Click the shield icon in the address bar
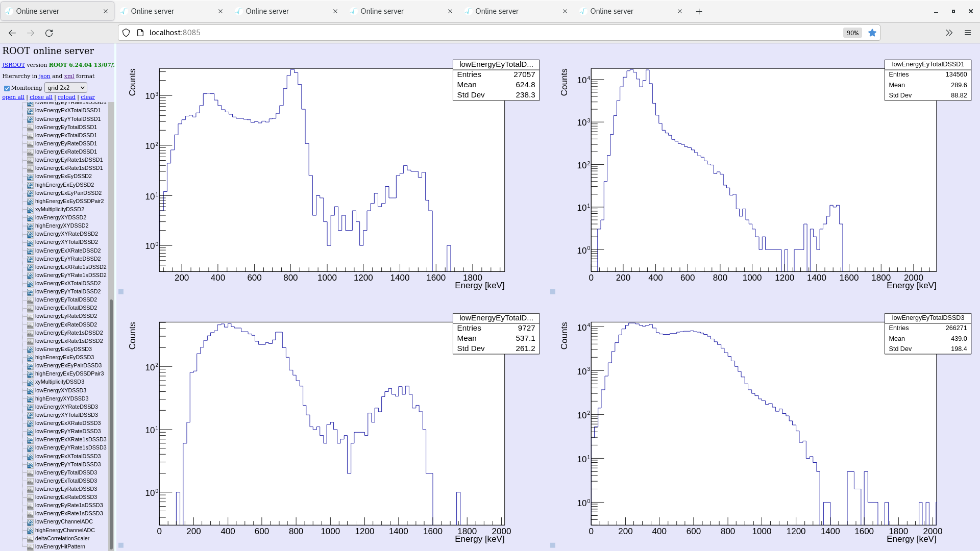The width and height of the screenshot is (980, 551). coord(126,32)
